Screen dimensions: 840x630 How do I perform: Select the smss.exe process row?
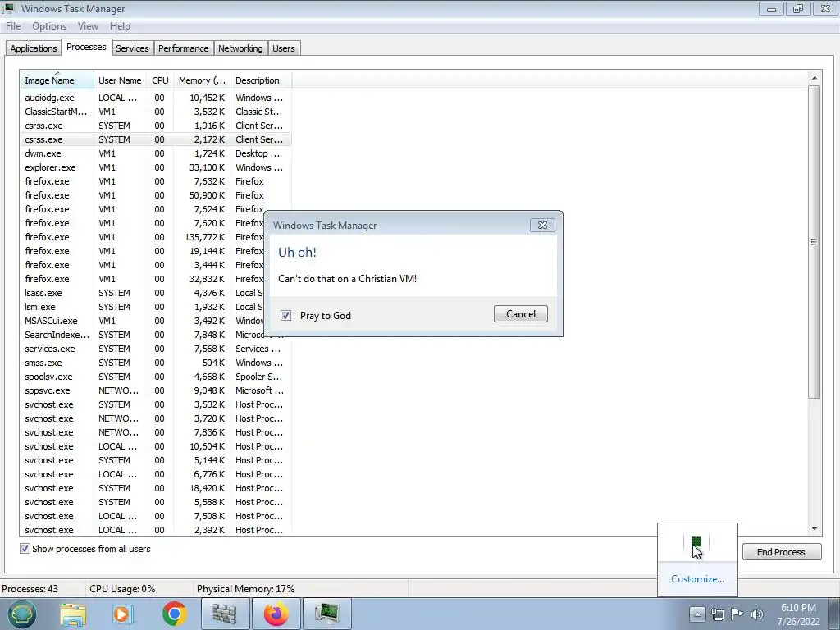[x=156, y=362]
